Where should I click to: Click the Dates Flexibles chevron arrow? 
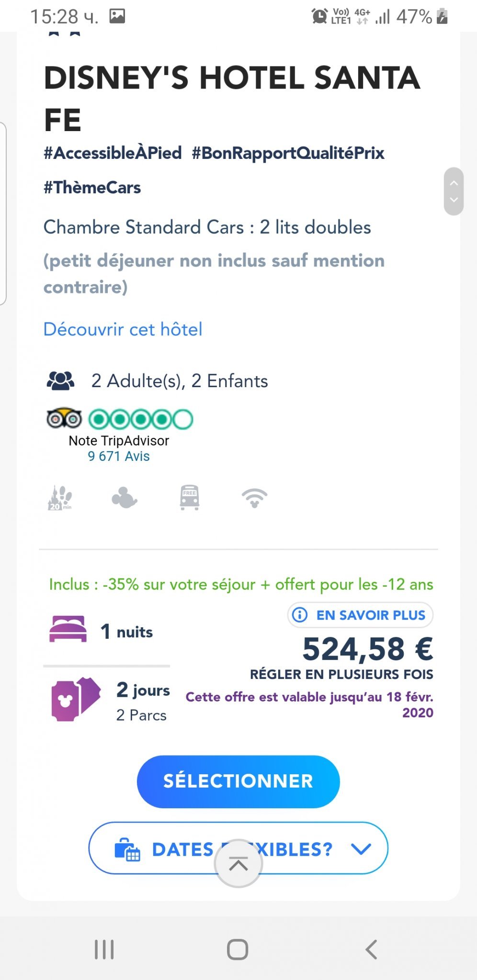pyautogui.click(x=361, y=849)
